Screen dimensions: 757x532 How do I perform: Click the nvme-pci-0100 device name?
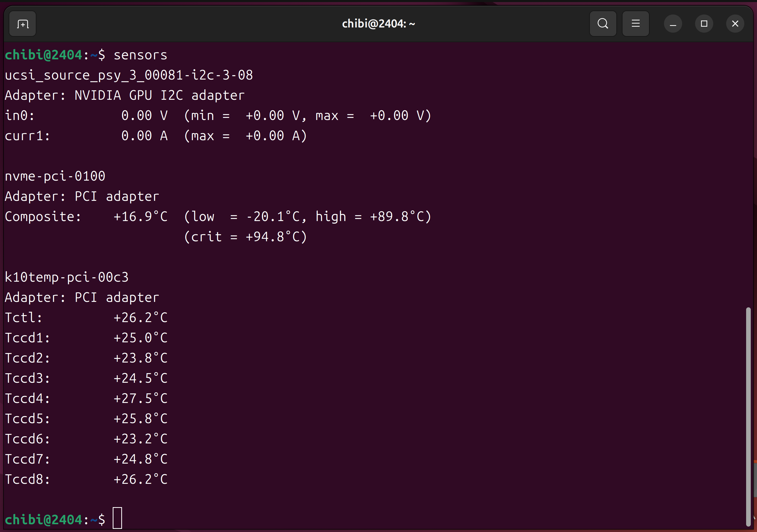55,176
